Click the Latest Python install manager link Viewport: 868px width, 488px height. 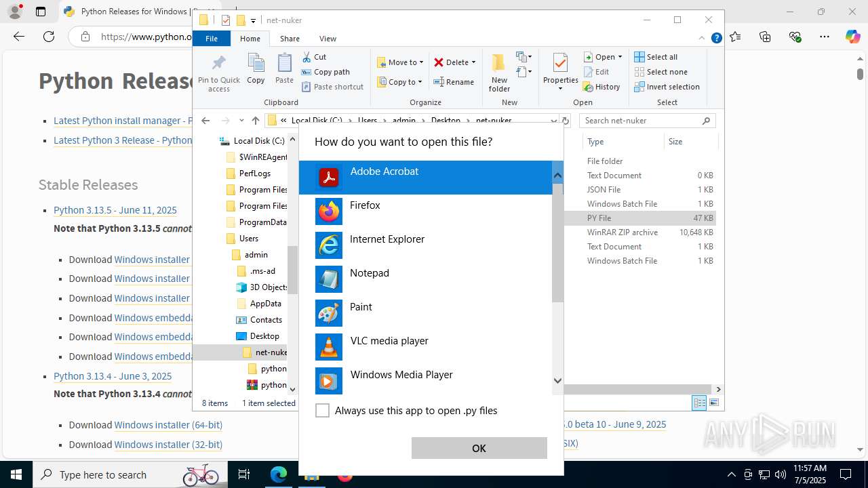122,121
